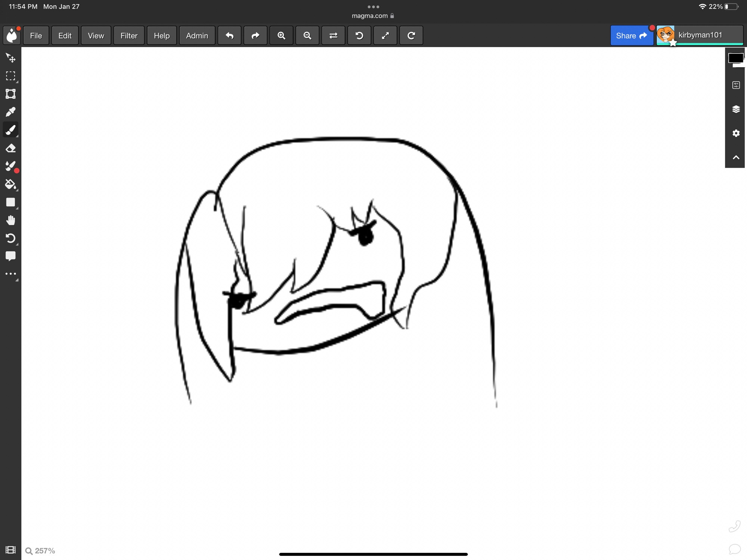The width and height of the screenshot is (747, 560).
Task: Select the rectangular selection tool
Action: coord(10,76)
